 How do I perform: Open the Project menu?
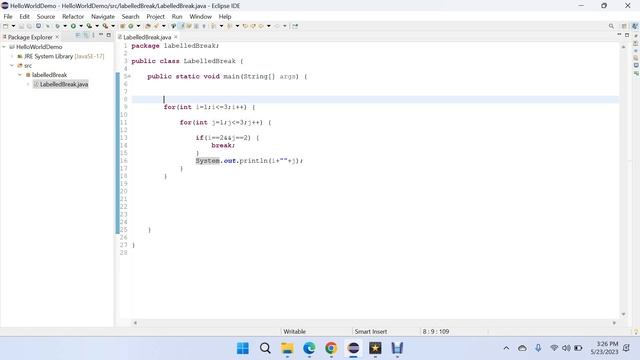point(156,17)
